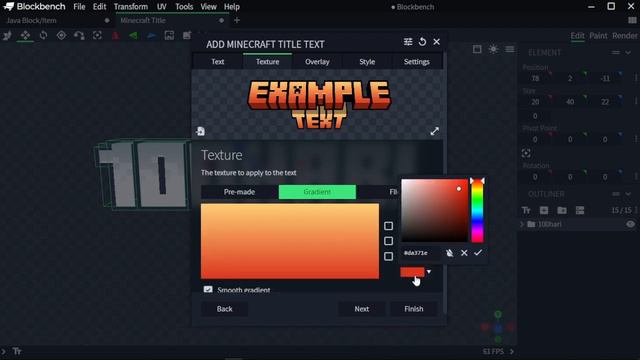Expand the 100hari group in Outliner
Viewport: 640px width, 360px height.
click(x=522, y=224)
